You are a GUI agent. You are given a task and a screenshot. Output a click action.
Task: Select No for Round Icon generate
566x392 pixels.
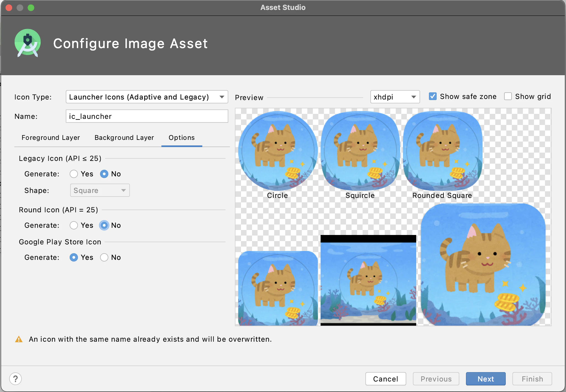[x=104, y=225]
